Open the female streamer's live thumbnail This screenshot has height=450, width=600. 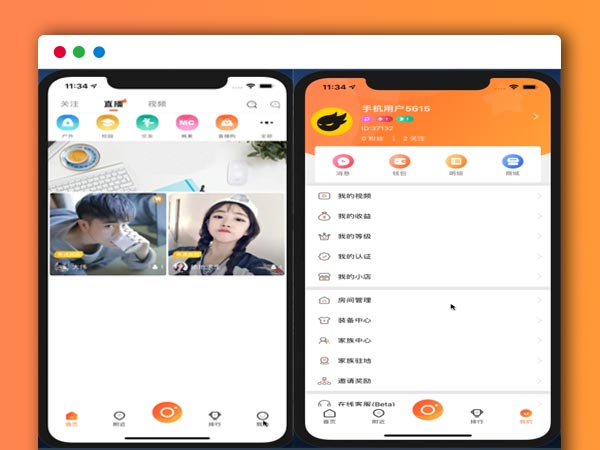pos(226,234)
